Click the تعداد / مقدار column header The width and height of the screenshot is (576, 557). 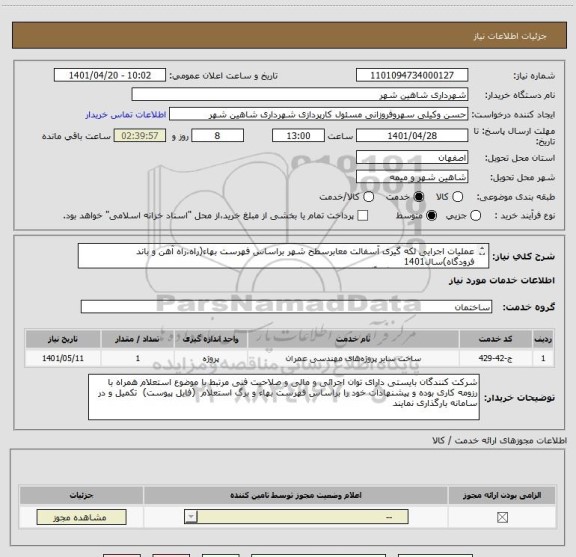click(x=137, y=339)
